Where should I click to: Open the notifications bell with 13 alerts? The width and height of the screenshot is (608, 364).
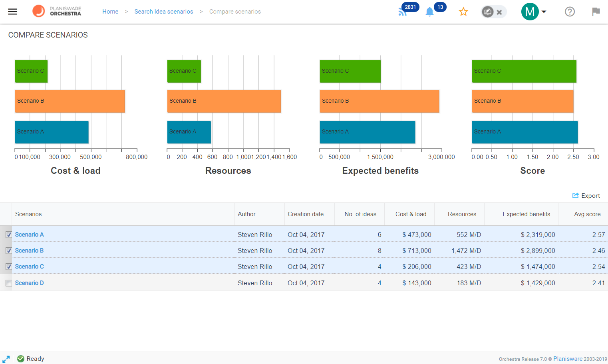[429, 12]
